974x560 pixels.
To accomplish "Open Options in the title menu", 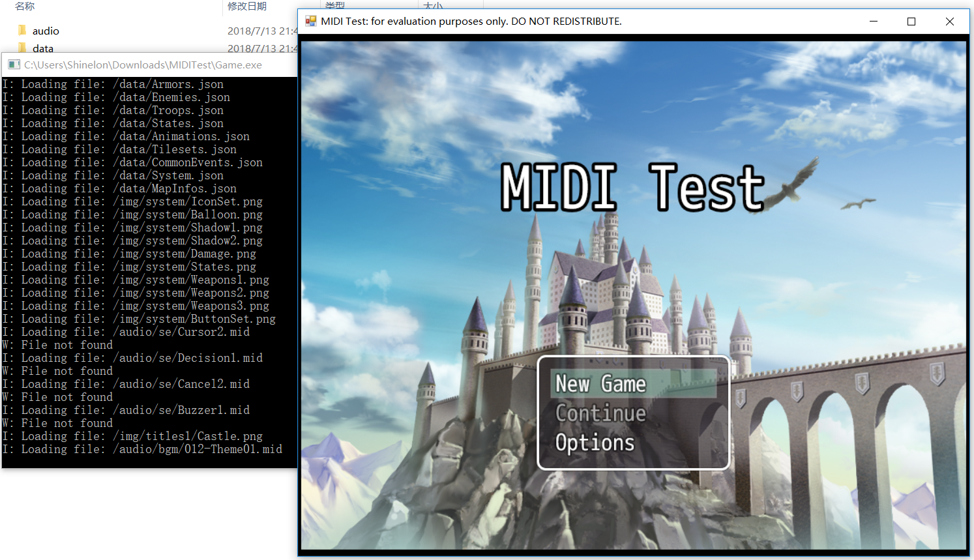I will [595, 443].
